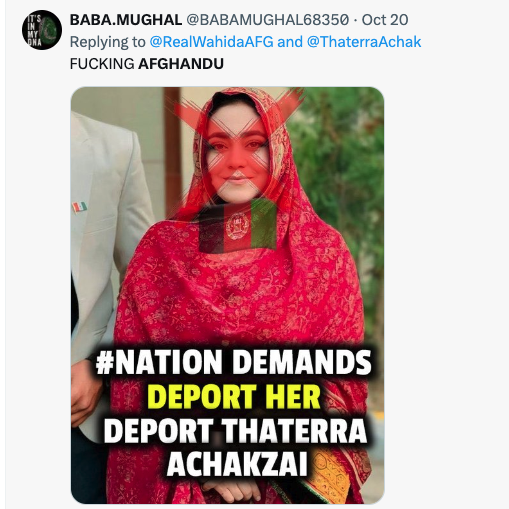Expand the attached image in the tweet

point(227,295)
